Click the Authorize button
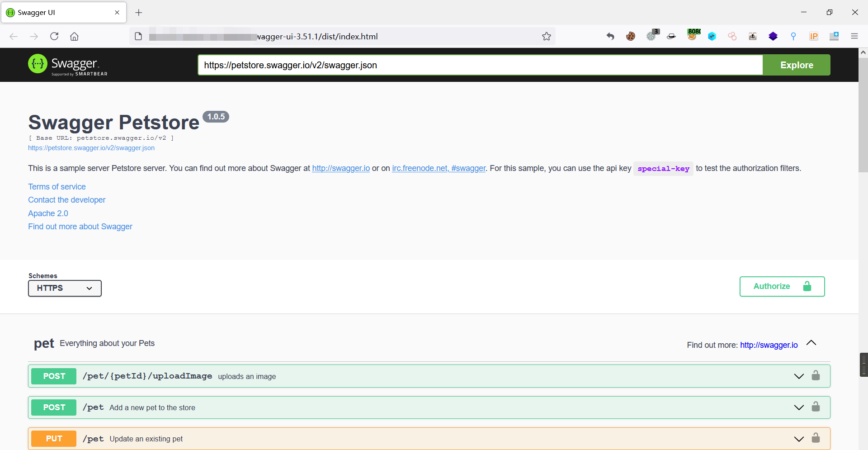Screen dimensions: 868x450 pos(782,286)
